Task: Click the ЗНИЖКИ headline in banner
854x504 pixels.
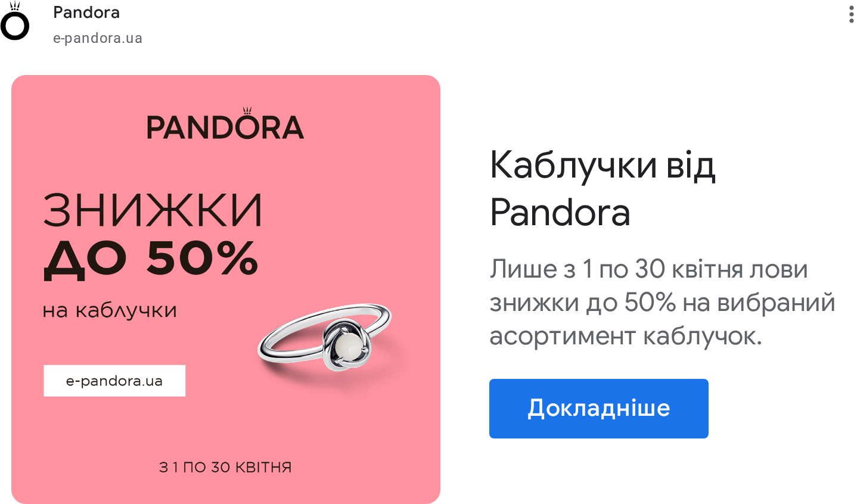Action: [153, 210]
